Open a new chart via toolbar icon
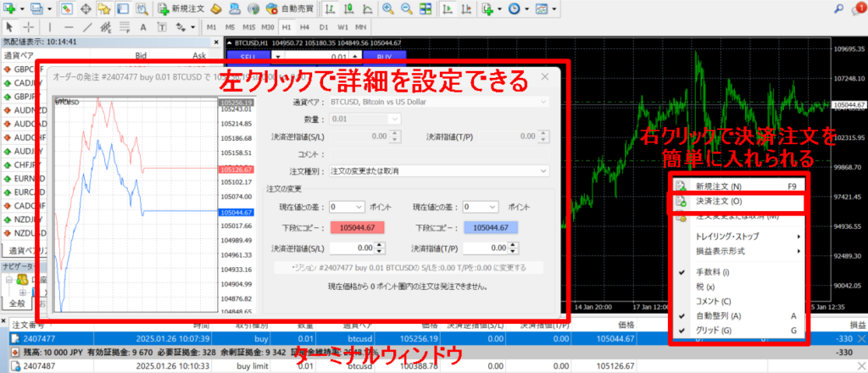The width and height of the screenshot is (868, 373). (x=9, y=8)
